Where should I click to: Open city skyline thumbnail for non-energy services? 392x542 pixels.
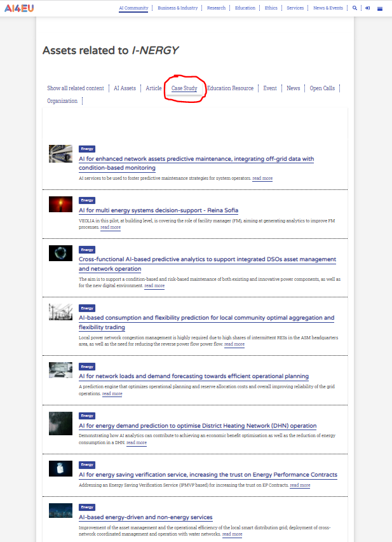tap(60, 511)
